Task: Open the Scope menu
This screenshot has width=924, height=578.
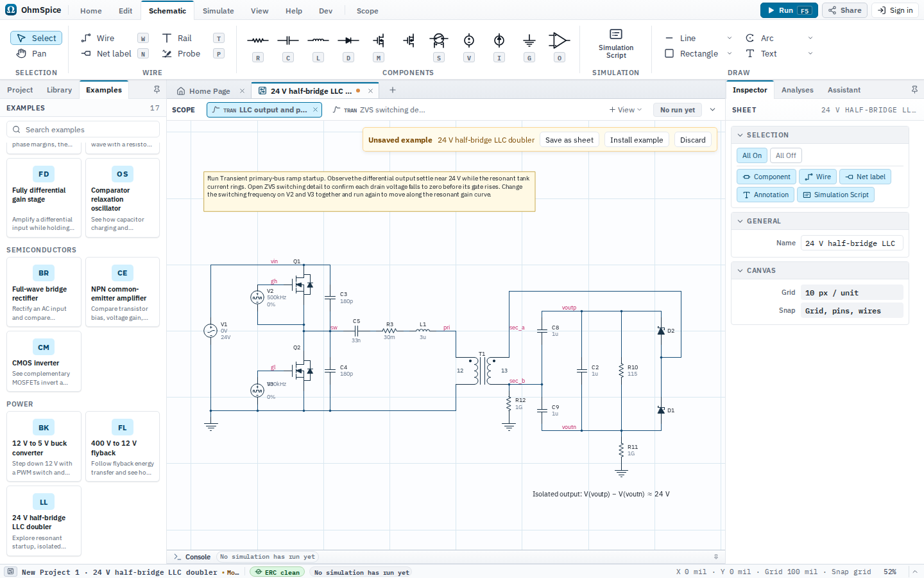Action: click(368, 11)
